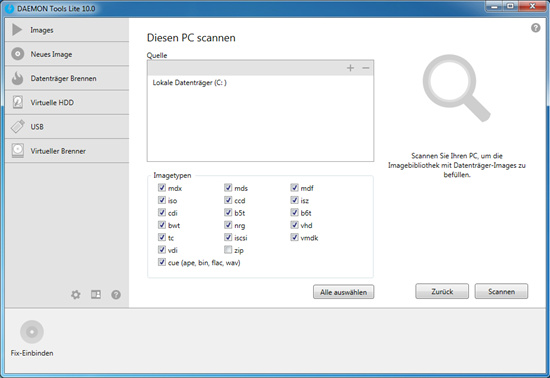Close the DAEMON Tools window
550x378 pixels.
pos(532,6)
